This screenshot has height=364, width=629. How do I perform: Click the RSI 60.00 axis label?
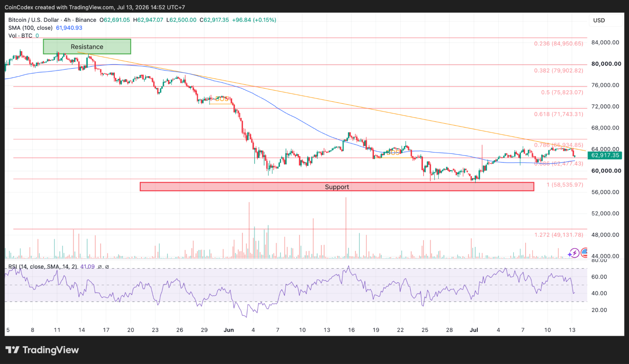click(599, 277)
